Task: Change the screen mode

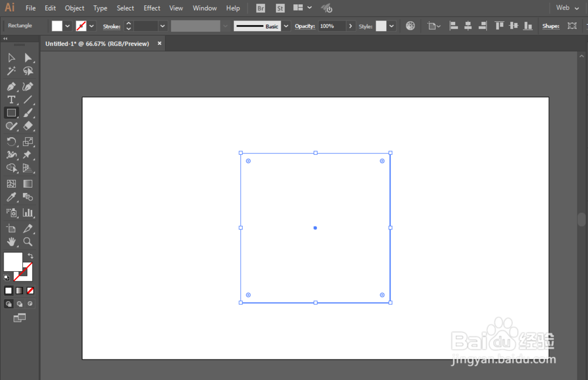Action: [x=19, y=318]
